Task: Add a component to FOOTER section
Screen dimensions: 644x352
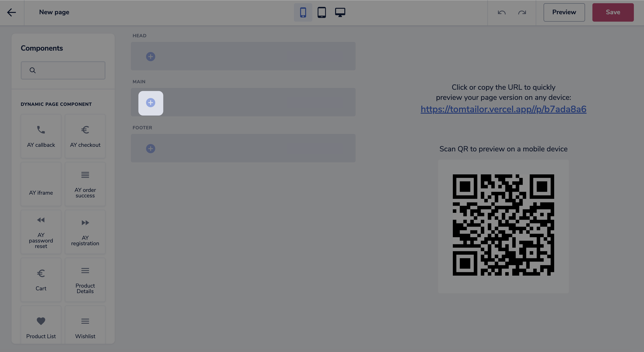Action: click(150, 149)
